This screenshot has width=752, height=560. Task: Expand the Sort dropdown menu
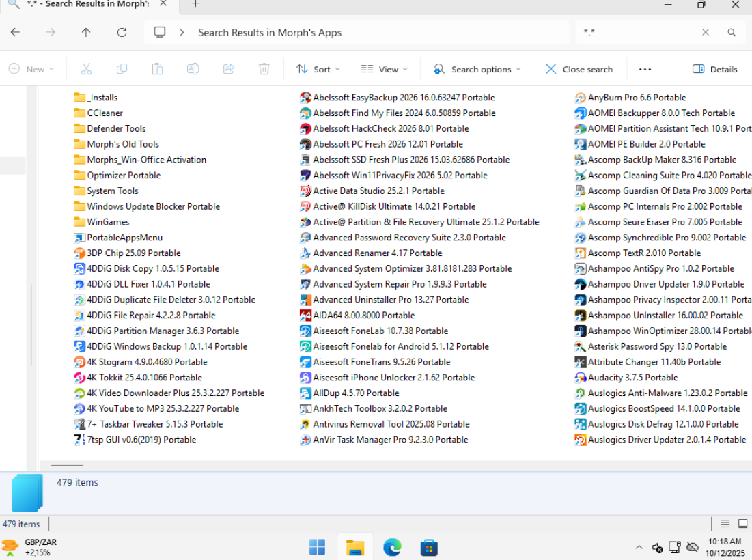click(318, 69)
